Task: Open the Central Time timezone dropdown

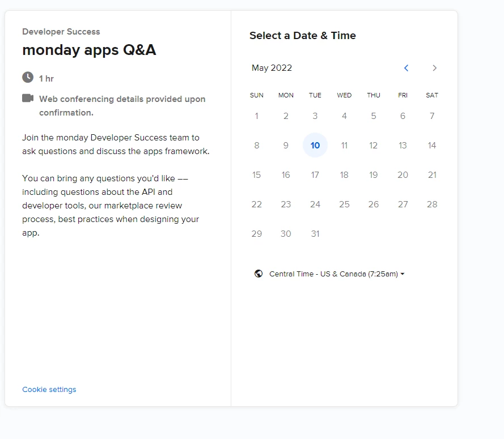Action: 337,274
